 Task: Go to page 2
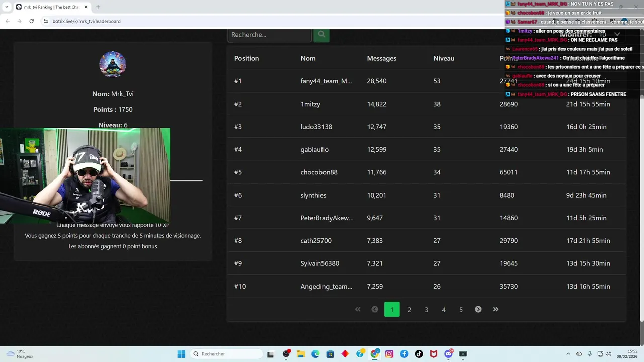(x=409, y=309)
